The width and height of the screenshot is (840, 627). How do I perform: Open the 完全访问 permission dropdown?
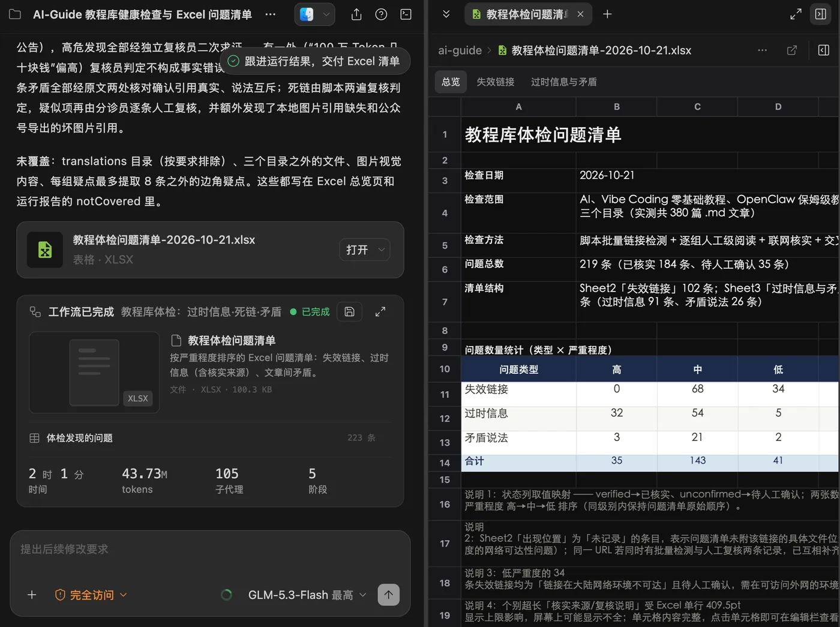91,595
